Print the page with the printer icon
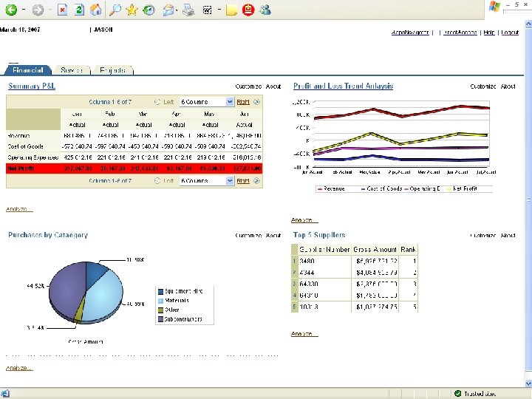Viewport: 532px width, 399px height. click(x=188, y=10)
